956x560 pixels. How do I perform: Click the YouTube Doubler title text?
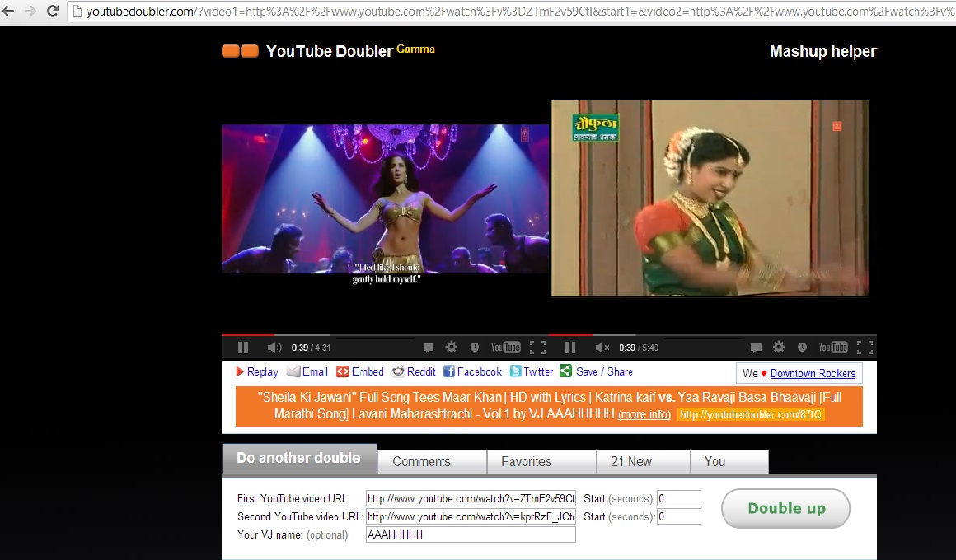click(x=329, y=51)
